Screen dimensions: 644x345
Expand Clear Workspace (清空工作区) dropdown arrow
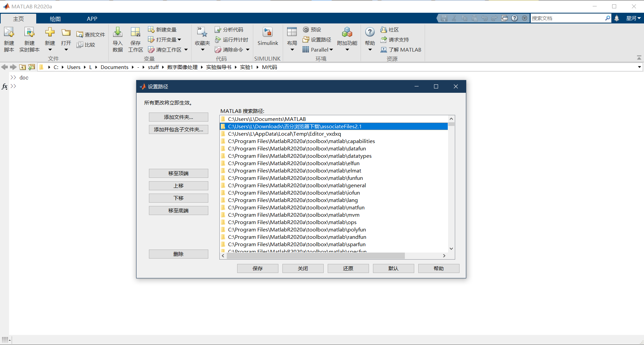[186, 50]
